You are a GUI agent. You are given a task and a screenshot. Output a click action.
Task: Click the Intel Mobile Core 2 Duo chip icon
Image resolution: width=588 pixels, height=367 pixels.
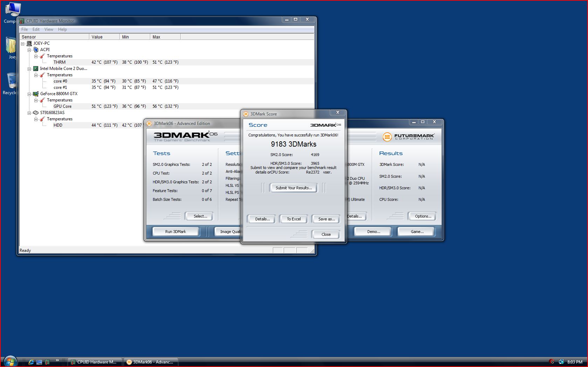tap(36, 69)
